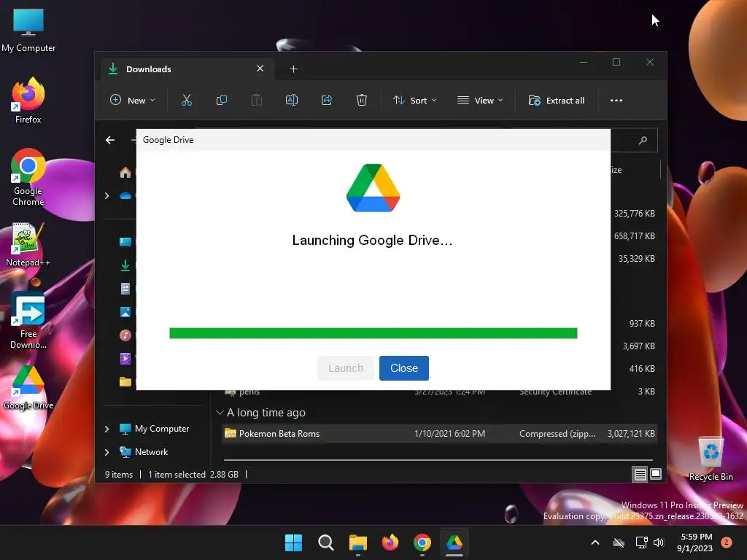Click the Close button in Google Drive dialog
The height and width of the screenshot is (560, 747).
[404, 368]
